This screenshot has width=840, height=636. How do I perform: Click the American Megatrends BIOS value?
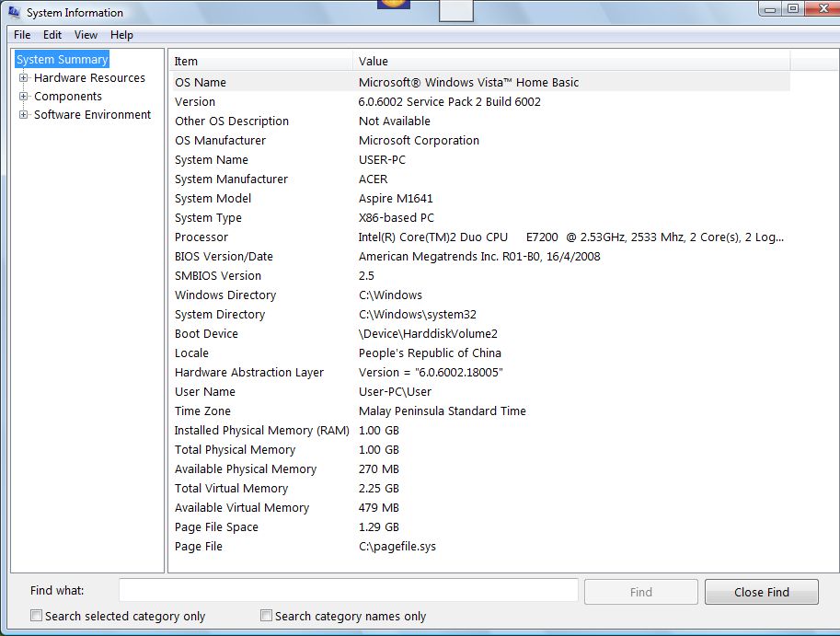(x=479, y=256)
